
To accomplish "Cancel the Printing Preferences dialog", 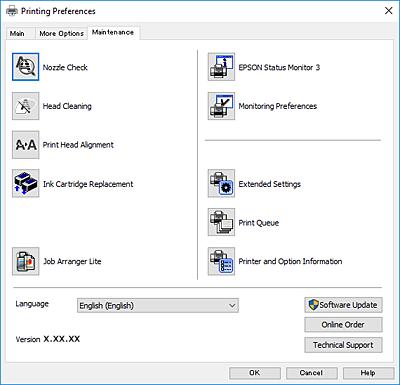I will pos(311,373).
